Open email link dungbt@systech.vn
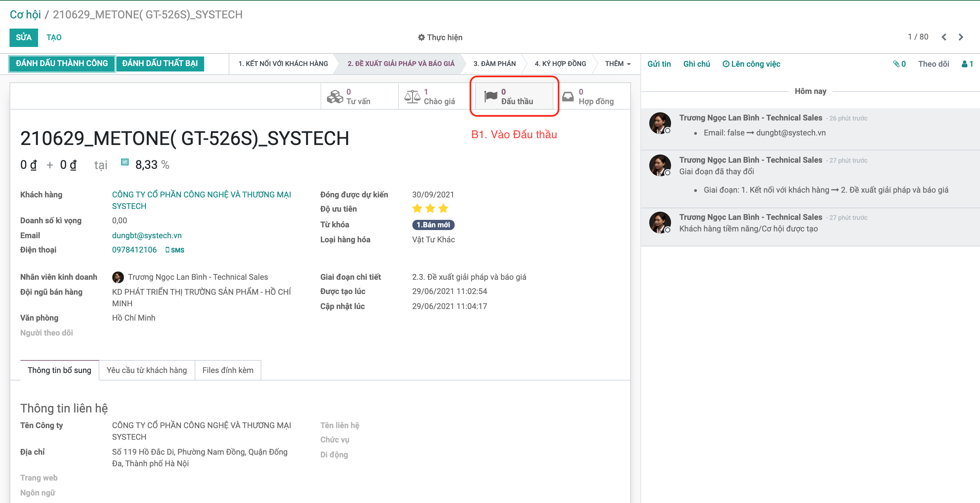The image size is (980, 503). pos(146,236)
